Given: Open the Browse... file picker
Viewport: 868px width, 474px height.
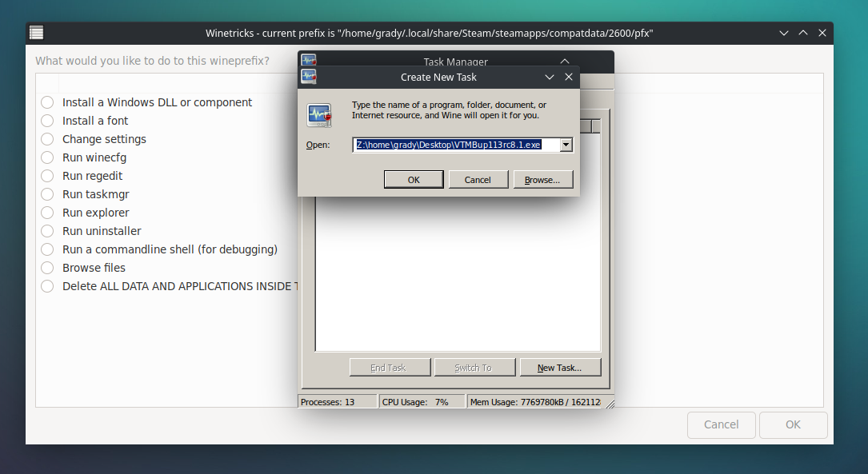Looking at the screenshot, I should [x=542, y=180].
